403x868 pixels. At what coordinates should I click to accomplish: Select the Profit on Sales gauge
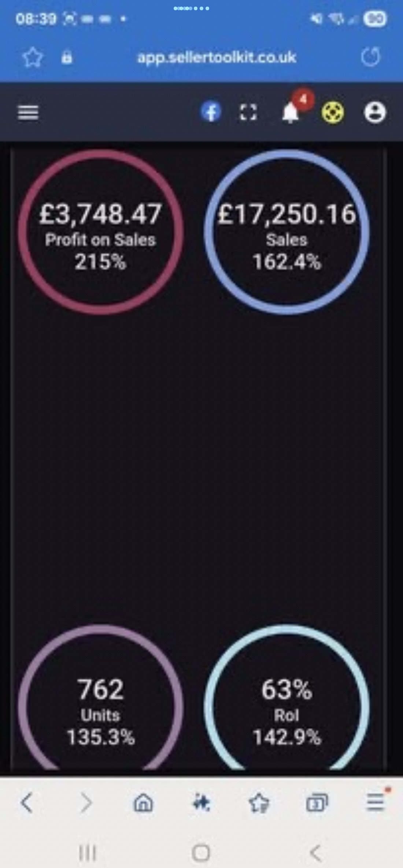pyautogui.click(x=101, y=232)
